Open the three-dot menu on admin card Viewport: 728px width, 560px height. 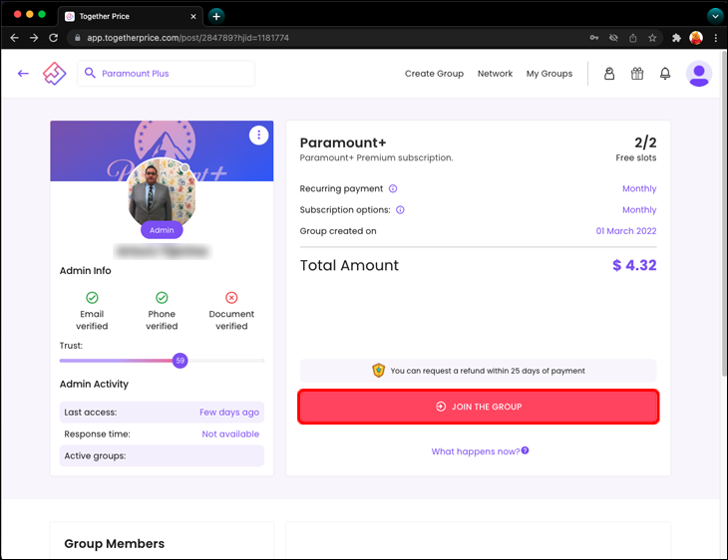[x=258, y=135]
